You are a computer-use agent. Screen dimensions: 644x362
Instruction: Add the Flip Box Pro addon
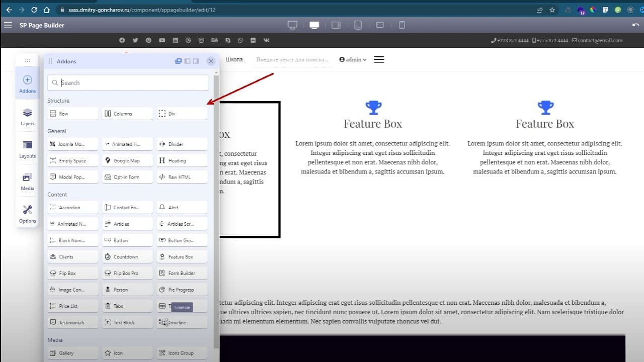(128, 273)
